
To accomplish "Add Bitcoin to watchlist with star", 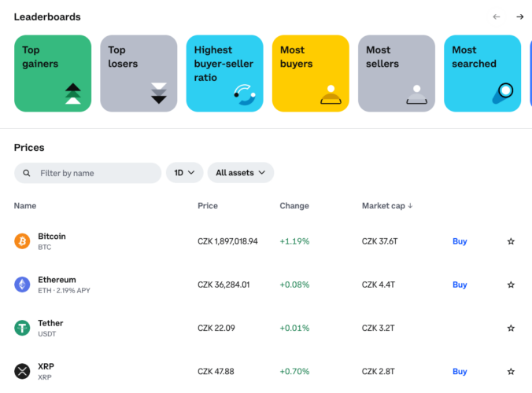I will (511, 241).
